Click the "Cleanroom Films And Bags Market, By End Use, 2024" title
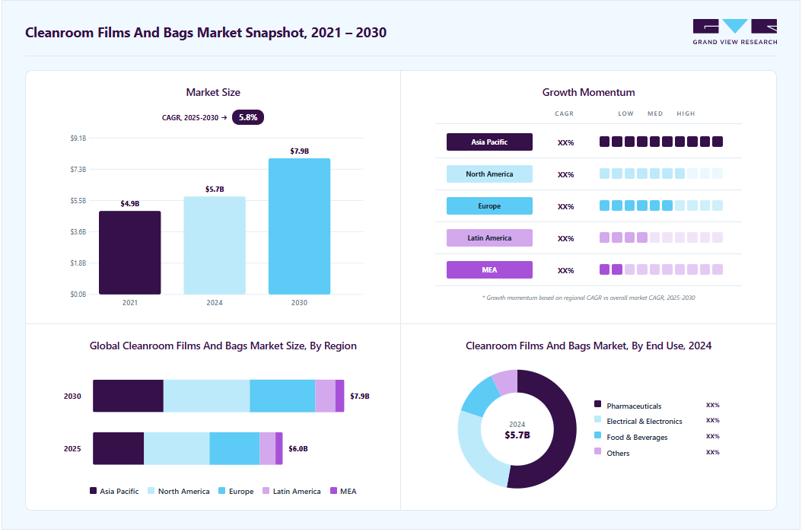This screenshot has width=802, height=532. coord(588,346)
